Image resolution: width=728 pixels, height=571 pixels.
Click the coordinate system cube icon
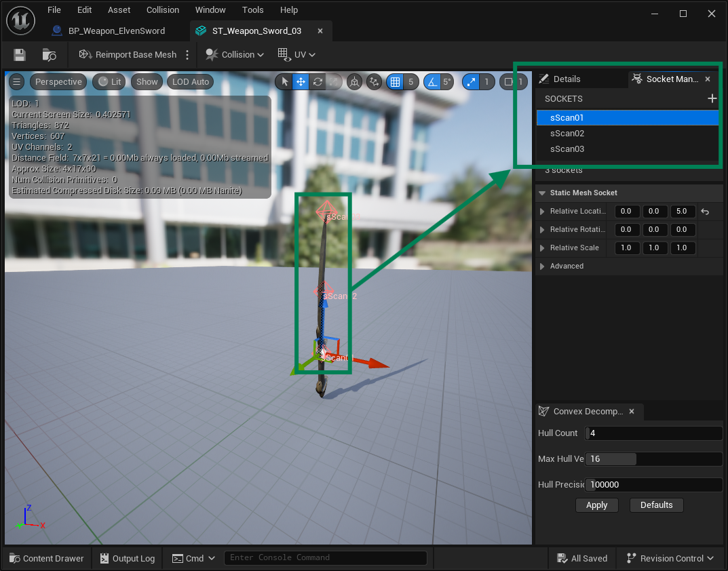pos(354,82)
